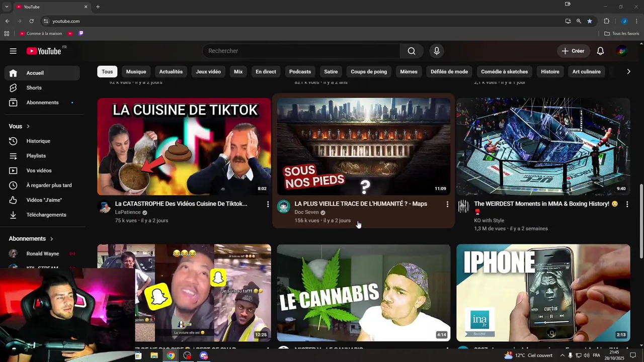Open options menu for WEIRDEST Moments video
This screenshot has height=362, width=644.
(x=627, y=204)
